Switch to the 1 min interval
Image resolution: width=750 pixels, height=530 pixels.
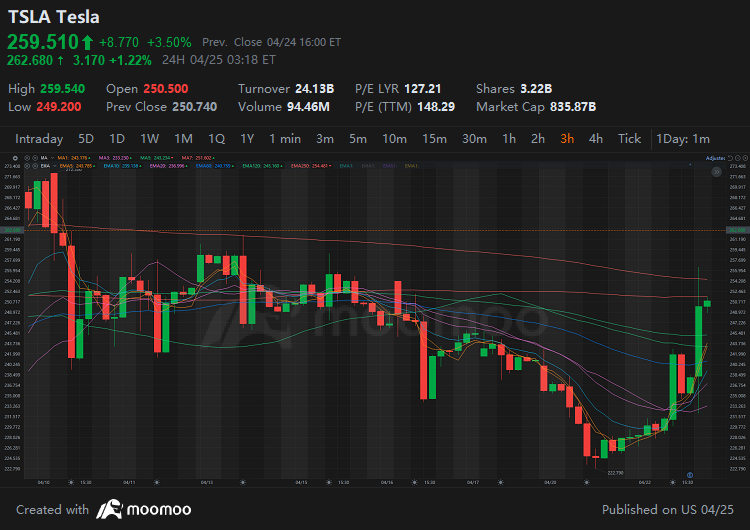click(x=285, y=139)
